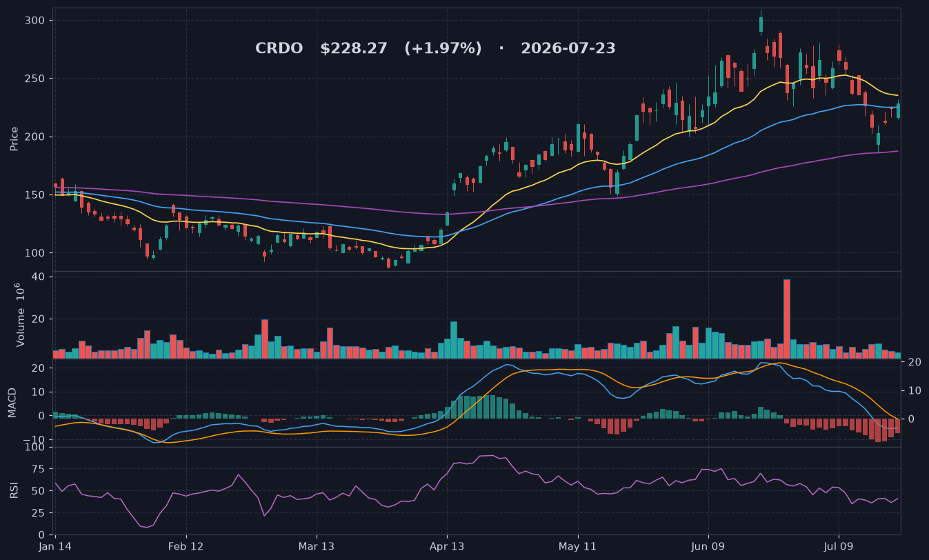This screenshot has height=560, width=929.
Task: Click the 'Jul 09' date label
Action: (x=839, y=546)
